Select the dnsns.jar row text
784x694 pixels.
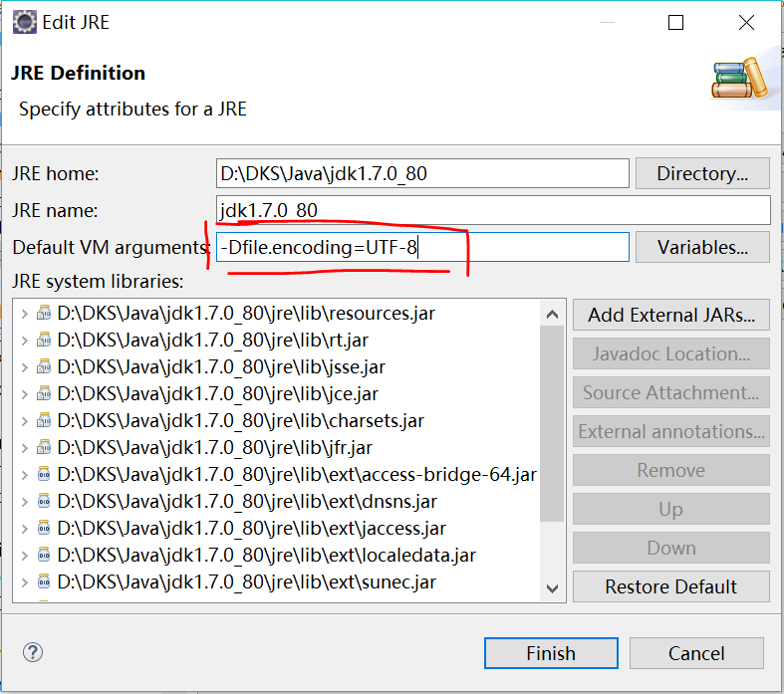247,501
